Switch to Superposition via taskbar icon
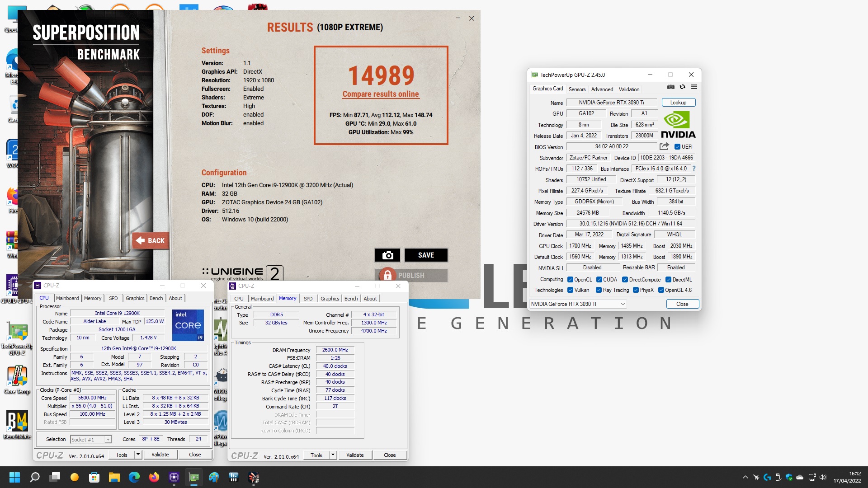 (254, 477)
